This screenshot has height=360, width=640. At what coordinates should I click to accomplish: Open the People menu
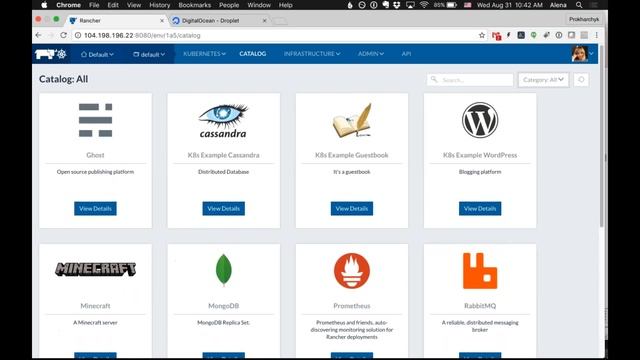229,5
